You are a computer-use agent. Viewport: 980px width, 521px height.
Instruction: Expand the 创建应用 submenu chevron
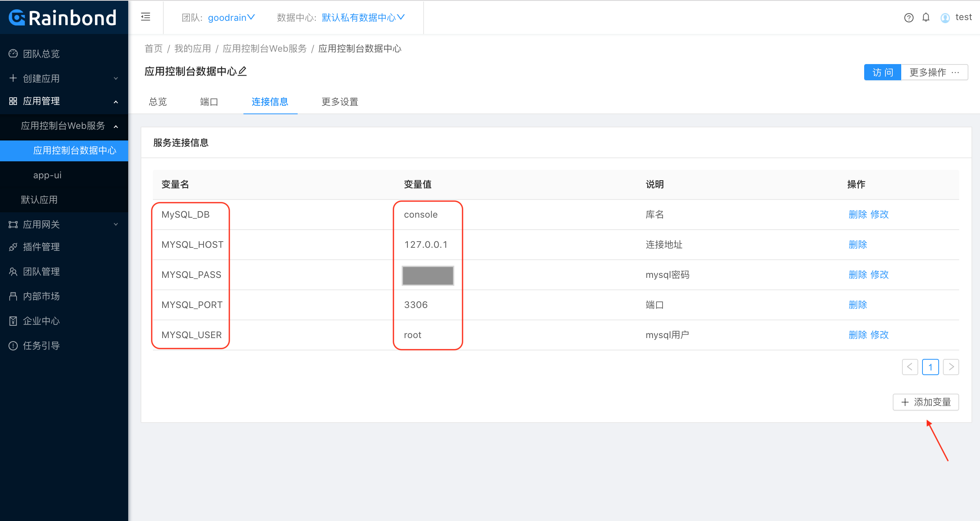pyautogui.click(x=116, y=78)
